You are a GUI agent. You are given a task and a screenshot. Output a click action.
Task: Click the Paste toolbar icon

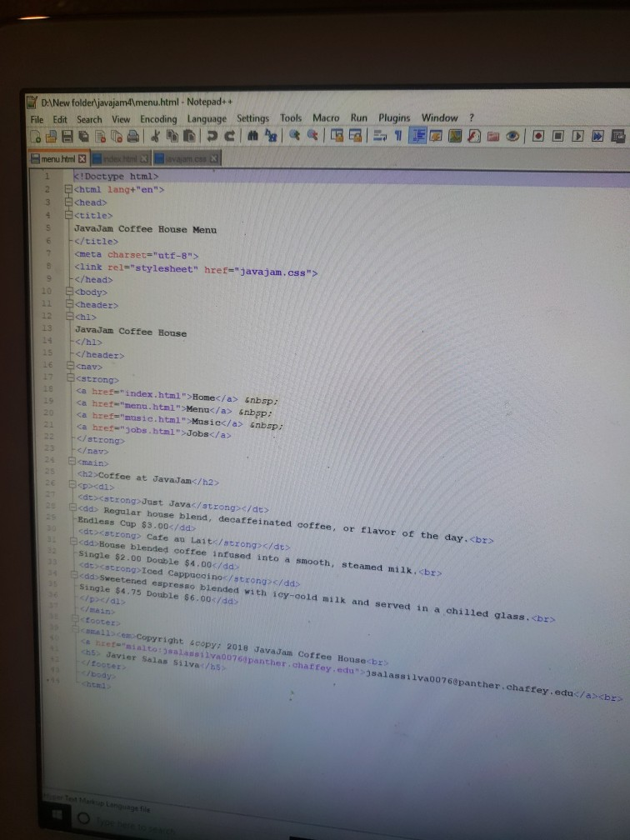pyautogui.click(x=189, y=136)
